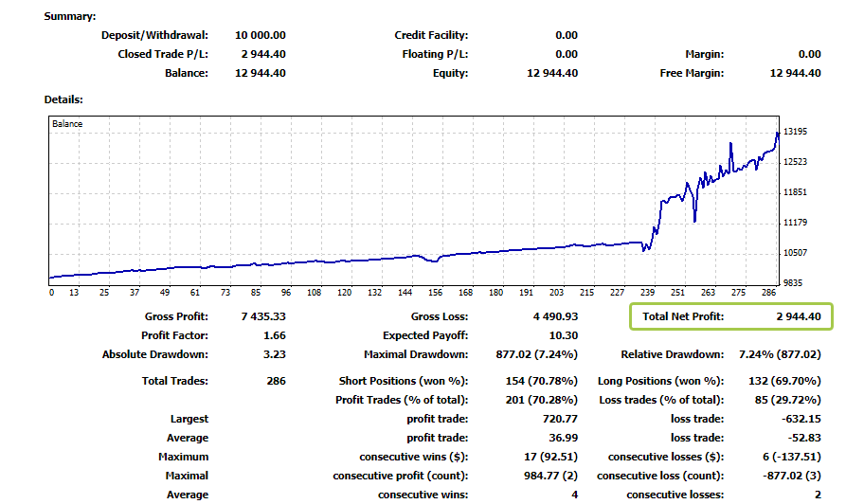The image size is (864, 504).
Task: Click the Largest row label
Action: click(x=189, y=419)
